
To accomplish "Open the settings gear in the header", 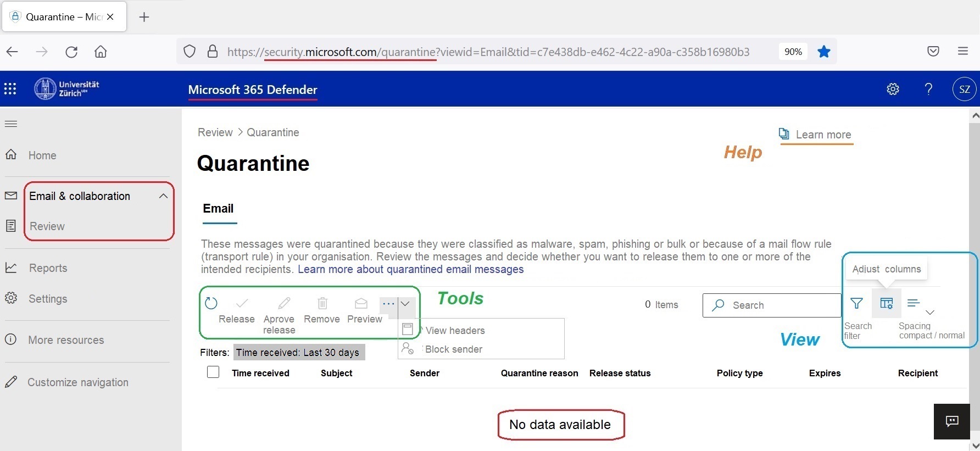I will 893,89.
